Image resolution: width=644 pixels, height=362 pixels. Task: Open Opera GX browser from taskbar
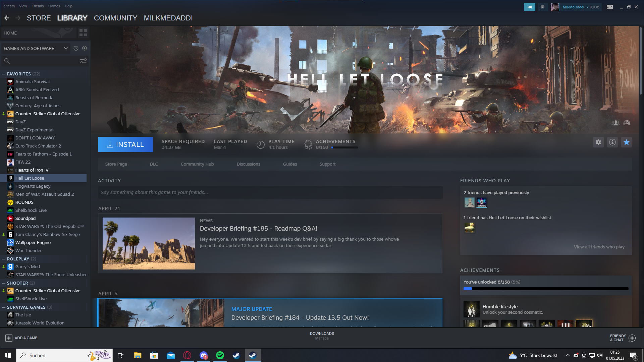point(187,355)
